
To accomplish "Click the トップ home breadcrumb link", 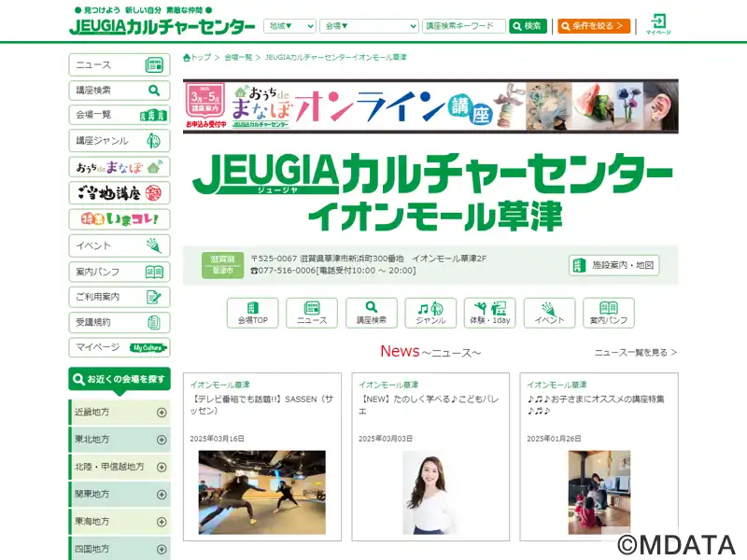I will pyautogui.click(x=197, y=57).
